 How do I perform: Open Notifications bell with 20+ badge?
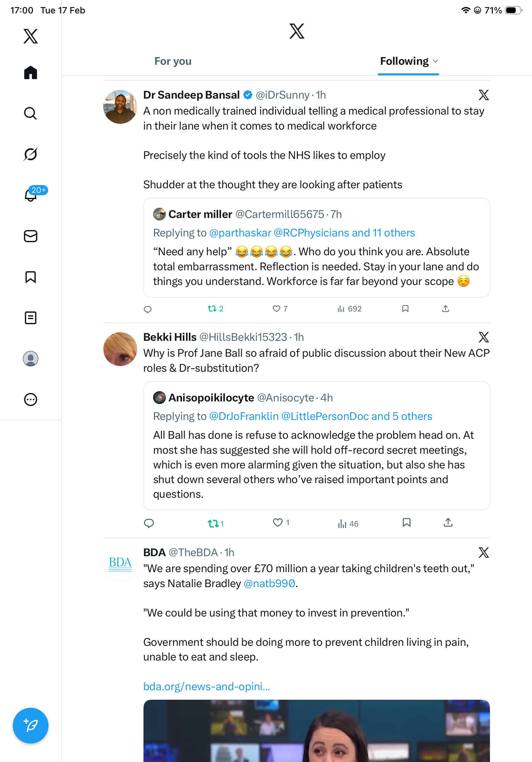pyautogui.click(x=31, y=195)
